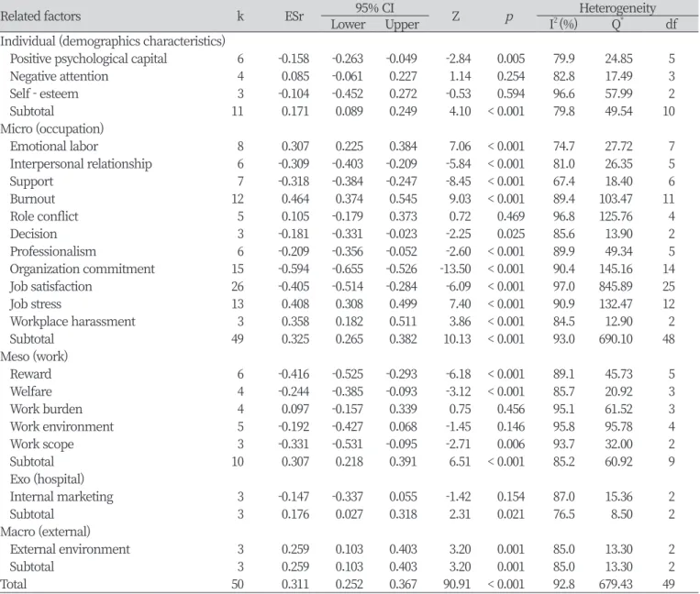Click the 'Upper' subheader

402,25
